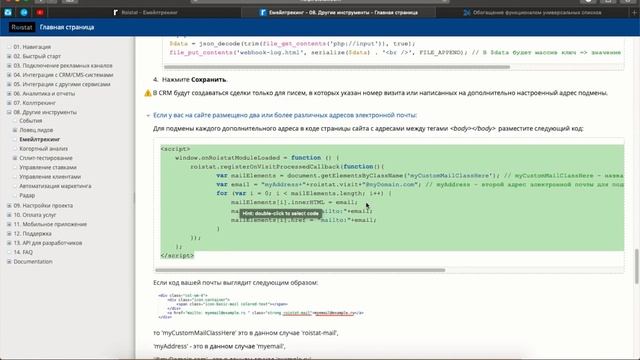
Task: Open the red YouTube bookmark icon
Action: pyautogui.click(x=40, y=13)
